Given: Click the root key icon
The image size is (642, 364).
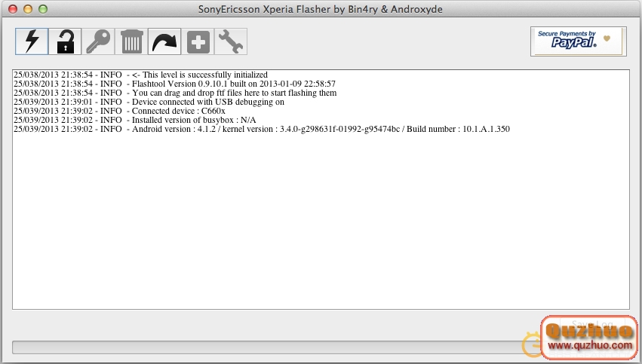Looking at the screenshot, I should tap(98, 41).
